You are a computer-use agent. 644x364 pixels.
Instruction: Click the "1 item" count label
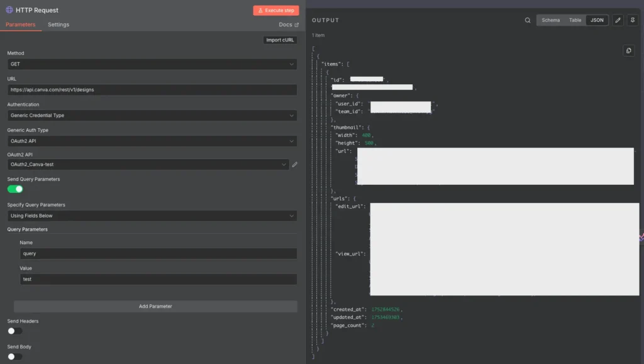coord(318,35)
